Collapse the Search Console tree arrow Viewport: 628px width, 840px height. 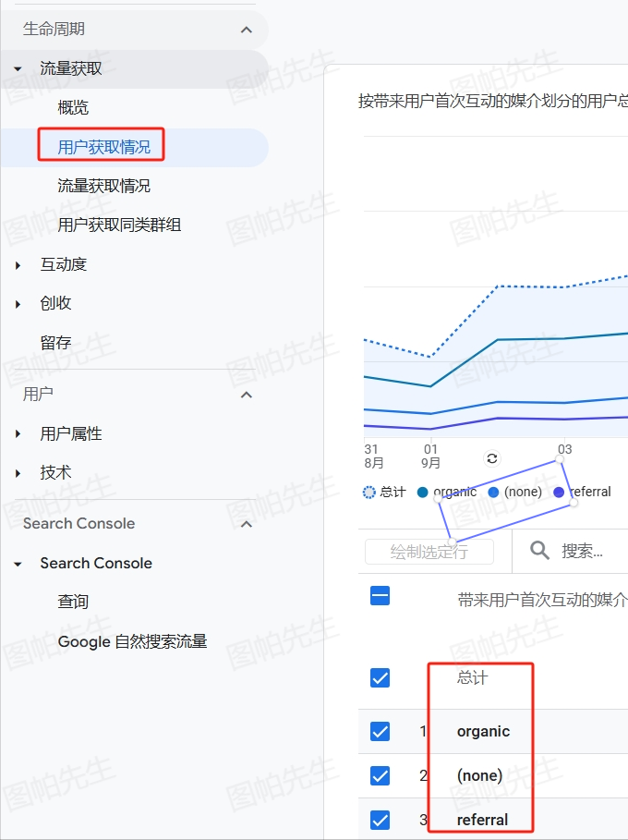click(x=18, y=564)
